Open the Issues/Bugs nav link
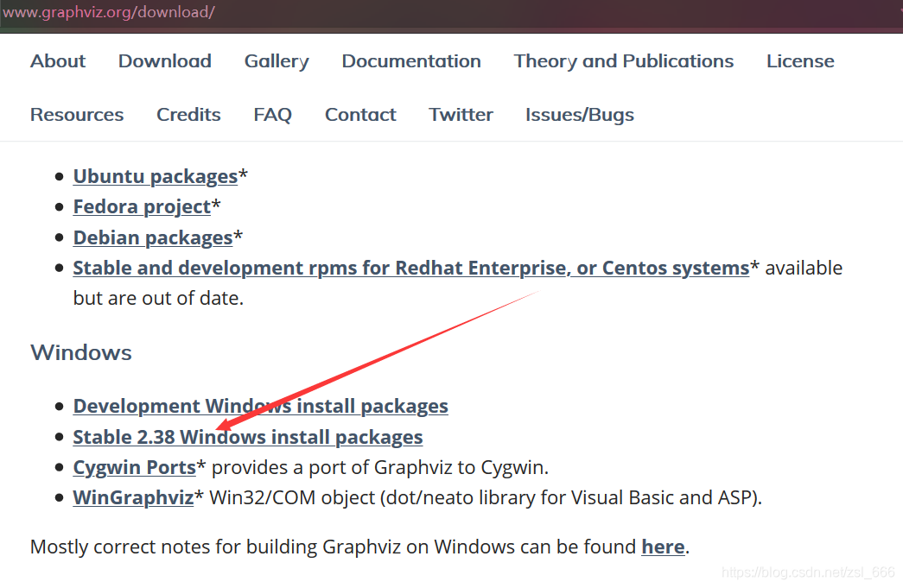 (x=579, y=115)
